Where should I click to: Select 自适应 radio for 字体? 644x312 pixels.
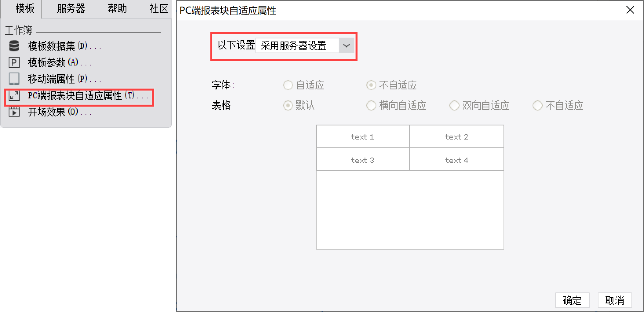288,85
